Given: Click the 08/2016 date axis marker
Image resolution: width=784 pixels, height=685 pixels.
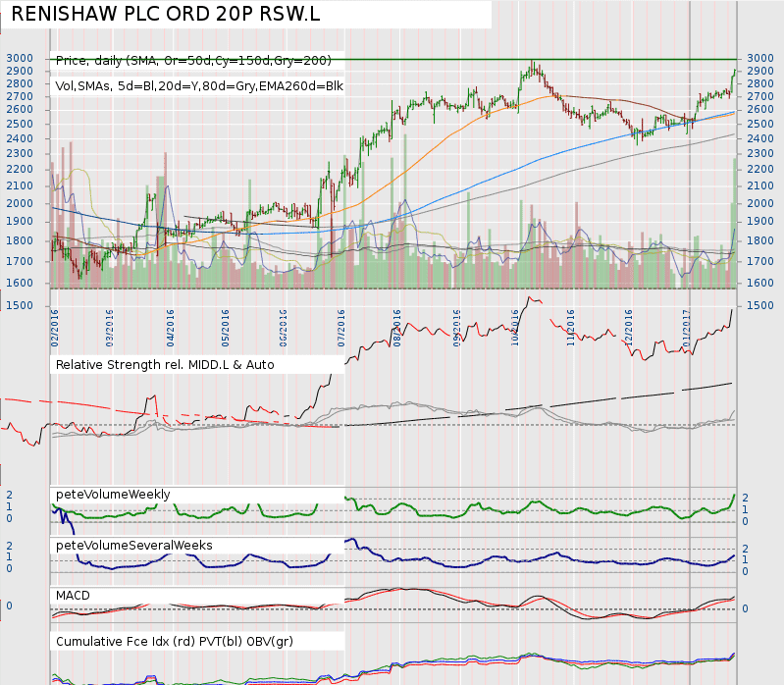Looking at the screenshot, I should pos(397,328).
